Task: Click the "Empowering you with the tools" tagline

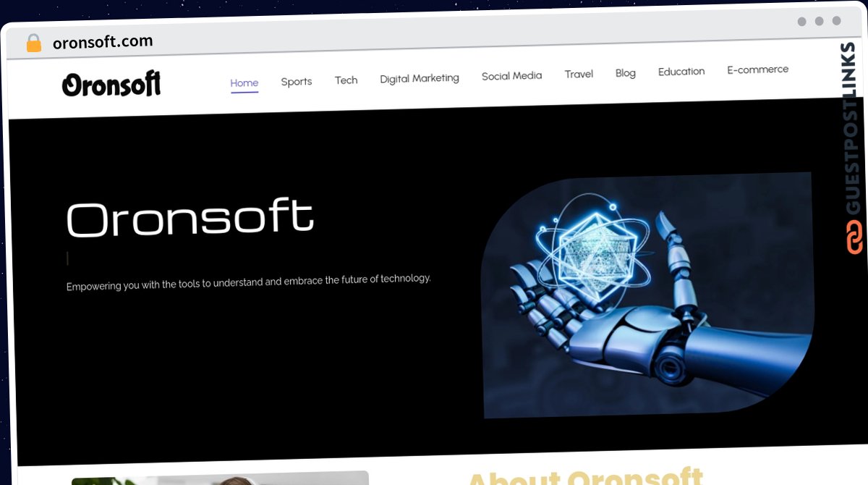Action: [249, 282]
